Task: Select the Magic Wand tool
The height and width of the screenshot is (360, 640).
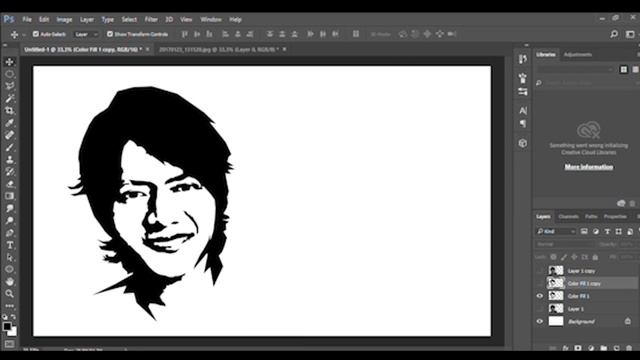Action: [9, 98]
